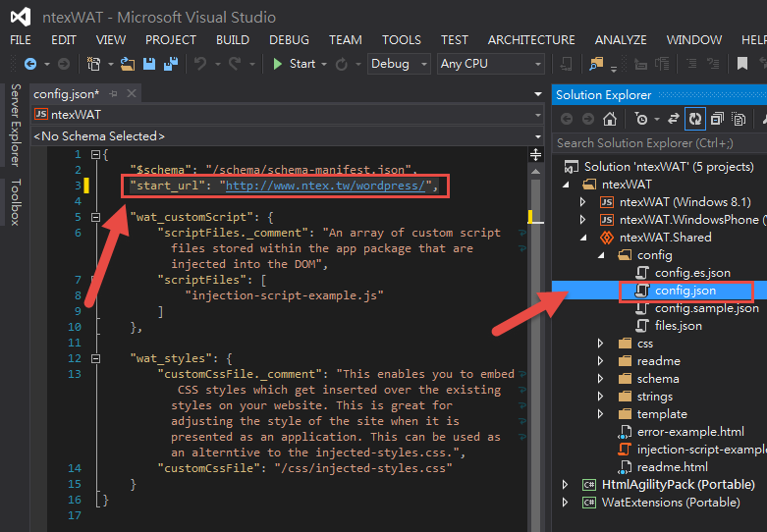
Task: Open the DEBUG menu
Action: coord(289,39)
